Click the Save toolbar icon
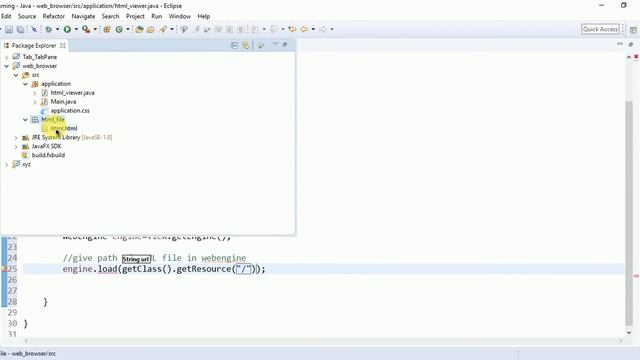 click(9, 29)
